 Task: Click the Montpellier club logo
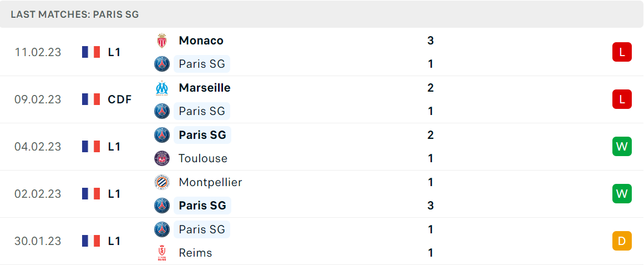click(162, 182)
